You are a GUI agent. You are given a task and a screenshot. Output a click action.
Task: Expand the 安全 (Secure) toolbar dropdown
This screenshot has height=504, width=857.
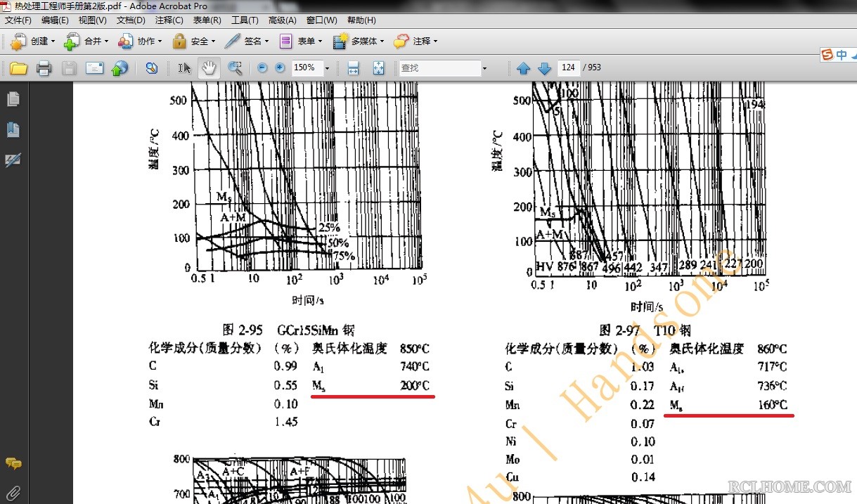(213, 41)
